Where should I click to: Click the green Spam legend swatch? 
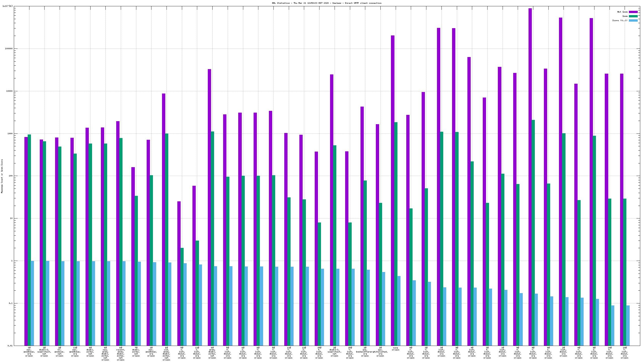[633, 16]
